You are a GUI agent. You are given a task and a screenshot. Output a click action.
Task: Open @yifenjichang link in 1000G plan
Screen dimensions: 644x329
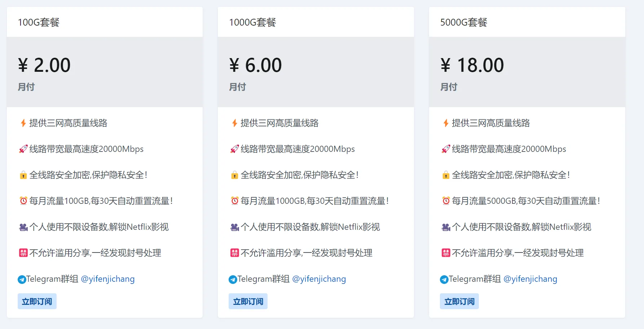(319, 279)
